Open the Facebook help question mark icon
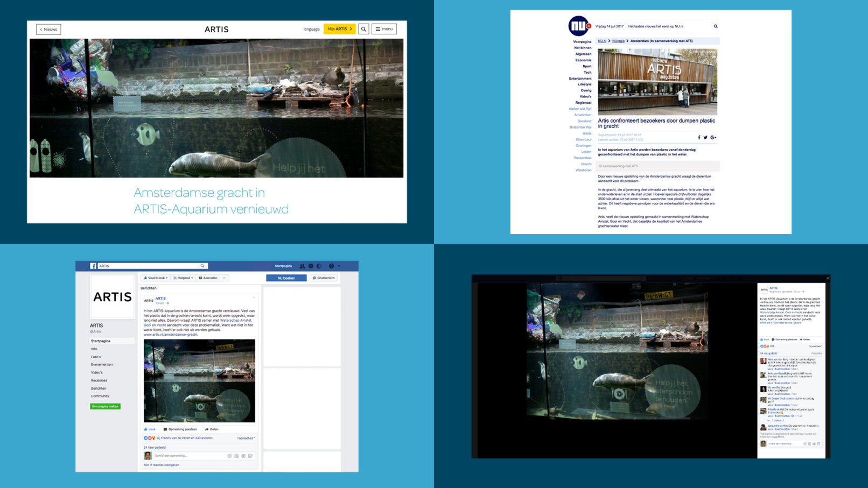The width and height of the screenshot is (868, 488). coord(331,266)
